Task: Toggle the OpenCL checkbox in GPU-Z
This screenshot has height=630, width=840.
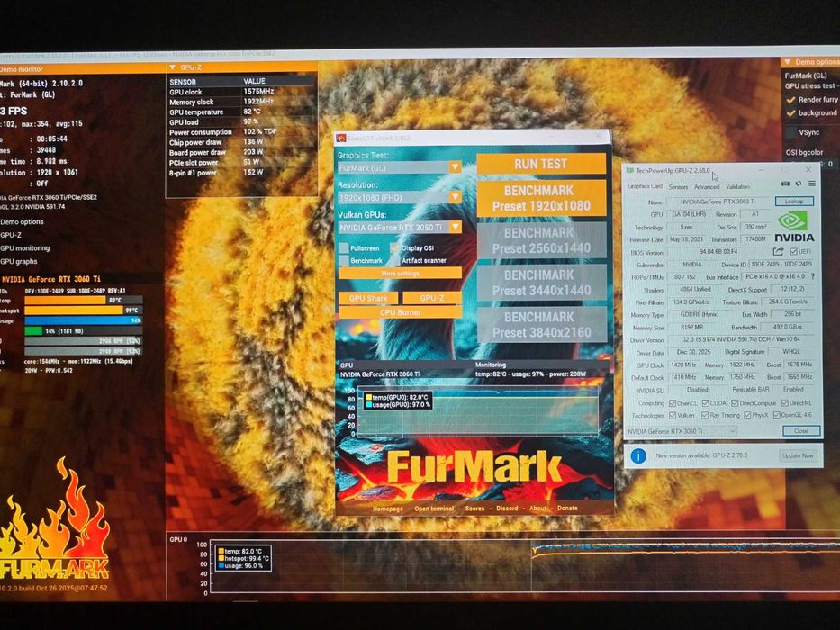Action: coord(673,403)
